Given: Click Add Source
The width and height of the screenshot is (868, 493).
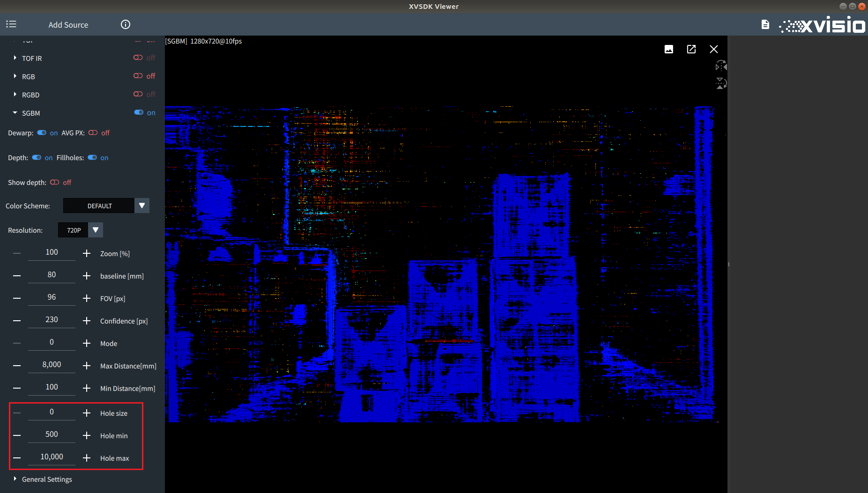Looking at the screenshot, I should click(68, 25).
